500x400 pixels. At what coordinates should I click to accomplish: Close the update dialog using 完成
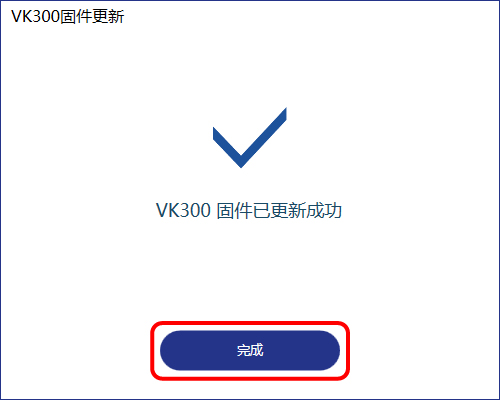(250, 350)
